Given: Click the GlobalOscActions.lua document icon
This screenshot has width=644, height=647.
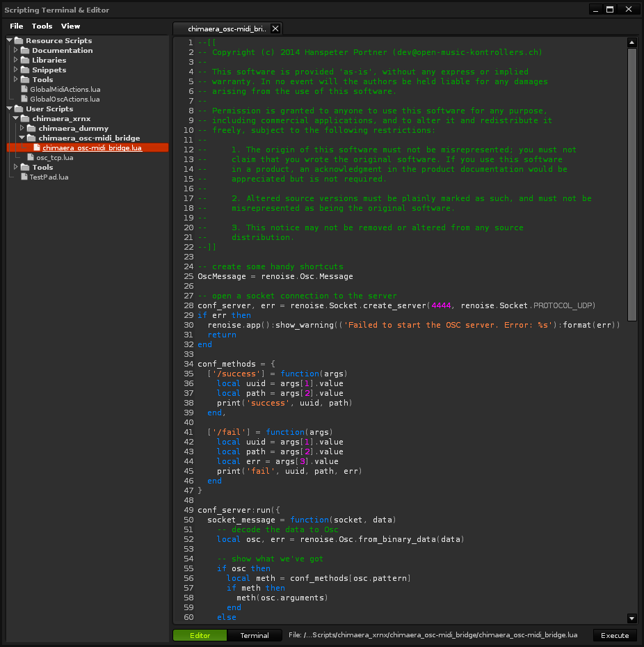Looking at the screenshot, I should coord(24,99).
